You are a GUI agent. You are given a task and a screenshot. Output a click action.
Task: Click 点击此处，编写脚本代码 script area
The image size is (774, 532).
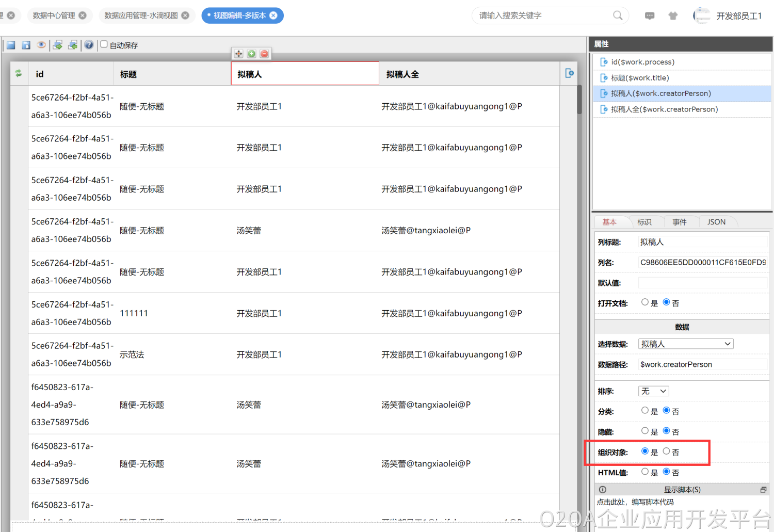(x=635, y=502)
